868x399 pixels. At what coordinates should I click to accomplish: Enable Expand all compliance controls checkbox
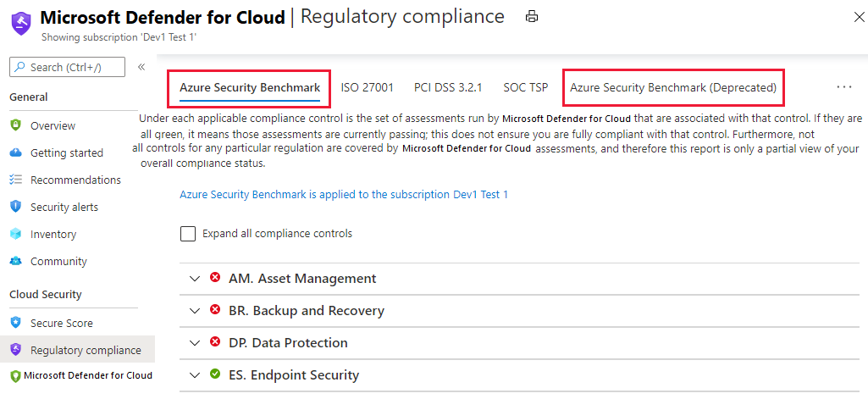tap(188, 234)
